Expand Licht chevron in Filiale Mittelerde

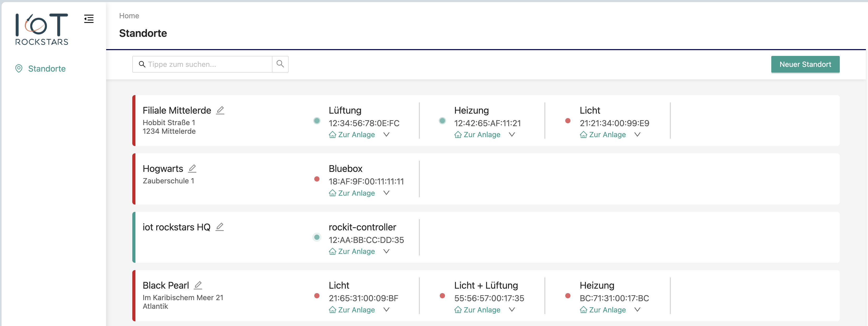(637, 134)
